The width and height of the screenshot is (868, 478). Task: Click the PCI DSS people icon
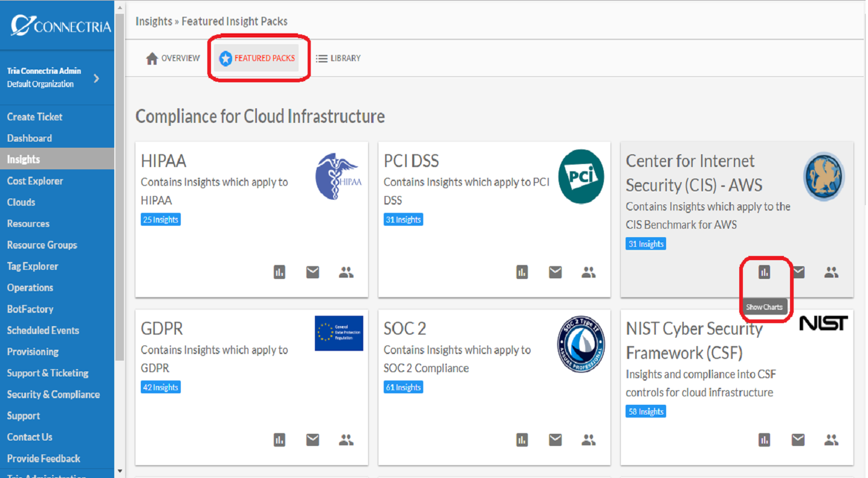[589, 272]
